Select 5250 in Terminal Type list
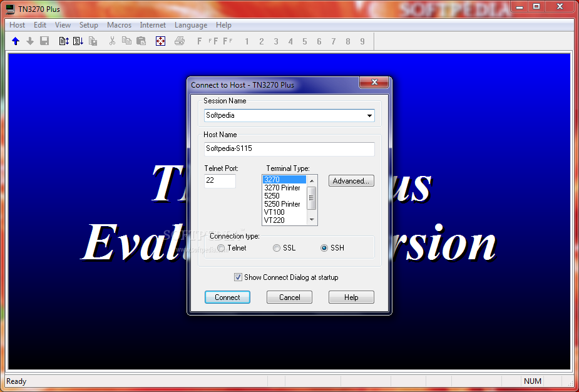Viewport: 579px width, 392px height. point(284,196)
